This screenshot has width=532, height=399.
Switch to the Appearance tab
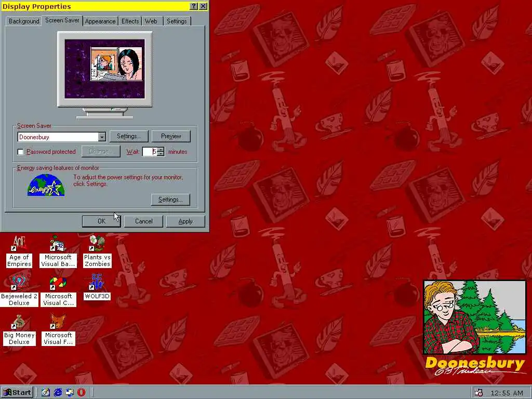[100, 21]
